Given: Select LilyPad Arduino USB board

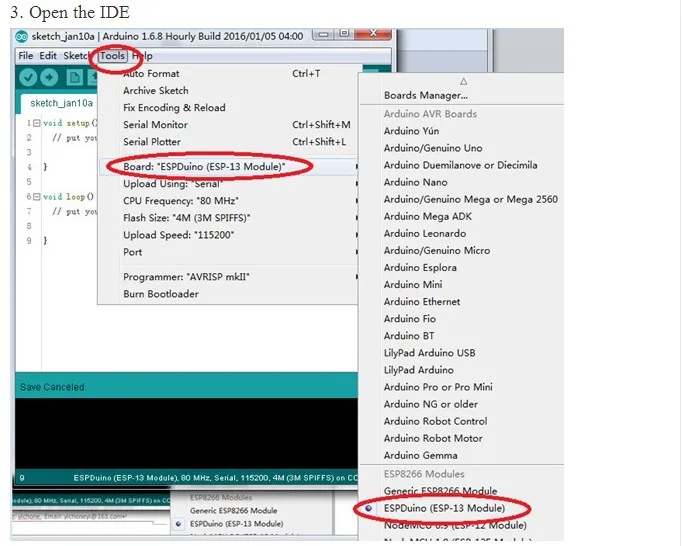Looking at the screenshot, I should pyautogui.click(x=462, y=353).
